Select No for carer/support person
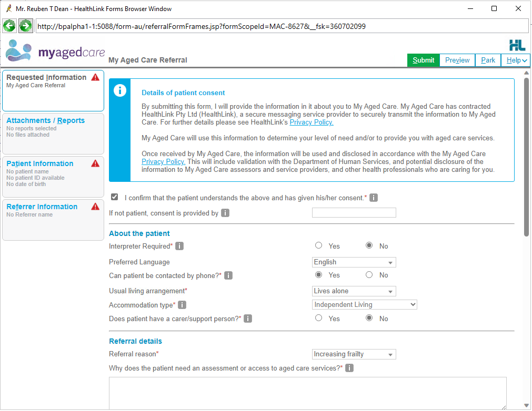This screenshot has height=411, width=532. [369, 318]
